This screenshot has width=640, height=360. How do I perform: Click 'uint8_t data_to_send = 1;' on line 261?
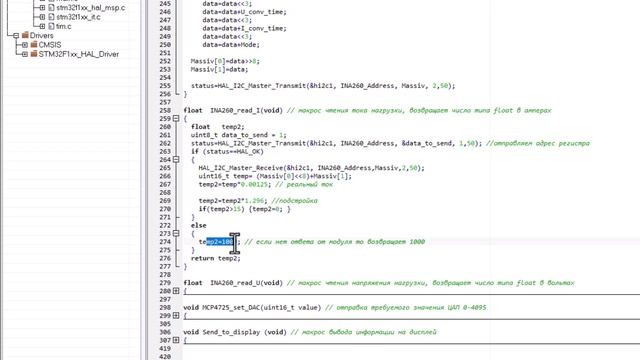click(238, 135)
